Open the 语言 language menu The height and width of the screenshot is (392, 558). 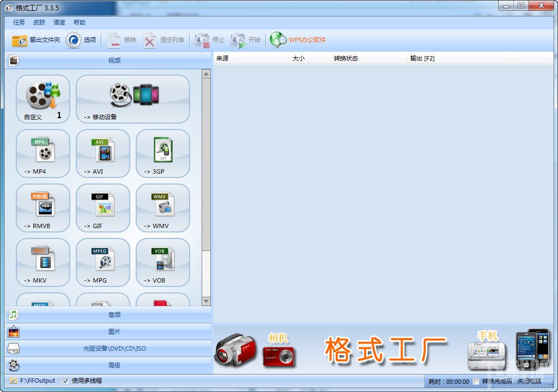pos(59,22)
